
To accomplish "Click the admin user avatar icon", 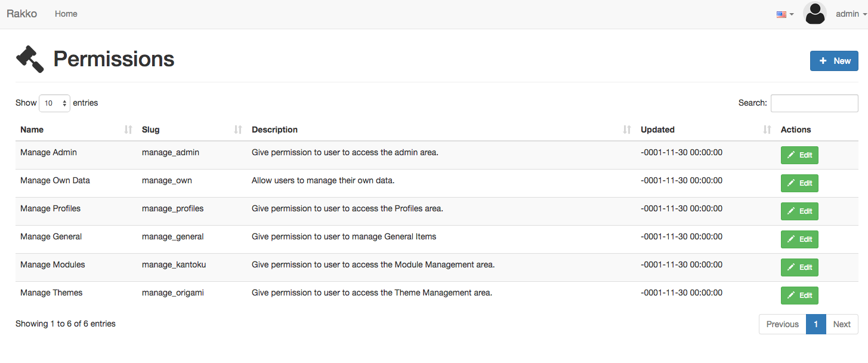I will pyautogui.click(x=814, y=14).
